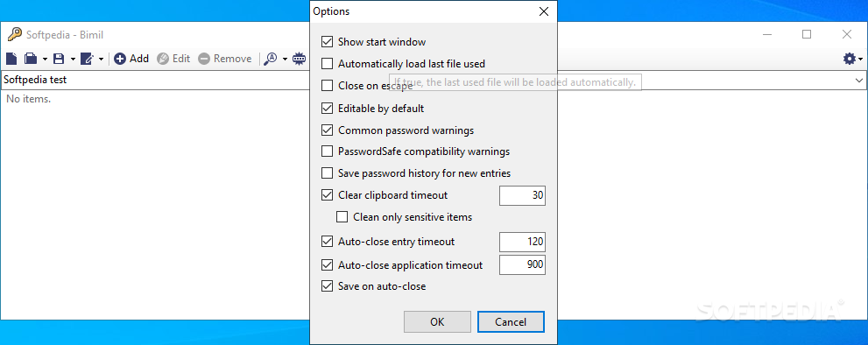Click the 'No items.' text

[28, 99]
